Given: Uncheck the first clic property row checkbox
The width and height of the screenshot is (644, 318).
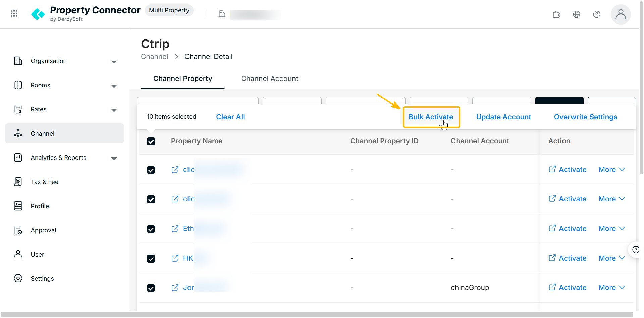Looking at the screenshot, I should (151, 170).
